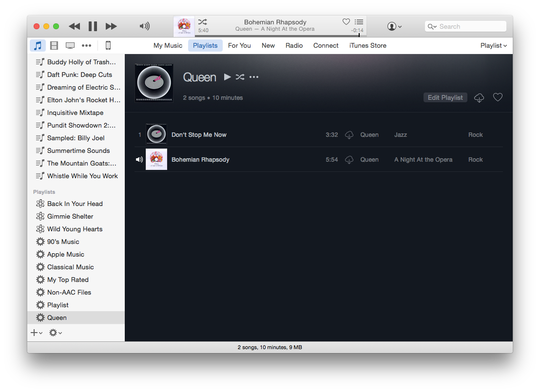The width and height of the screenshot is (540, 392).
Task: Open the Up Next queue icon
Action: click(x=359, y=22)
